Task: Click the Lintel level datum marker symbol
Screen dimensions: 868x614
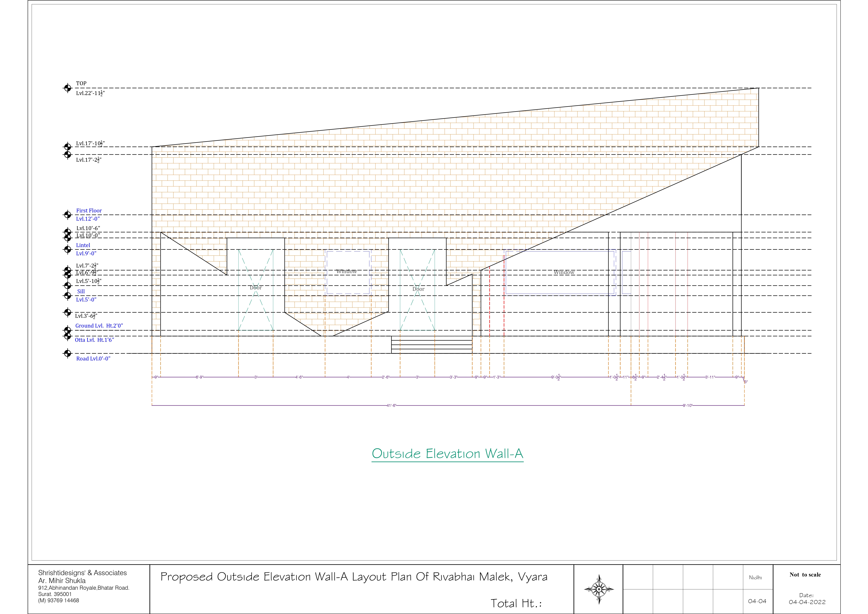Action: click(67, 249)
